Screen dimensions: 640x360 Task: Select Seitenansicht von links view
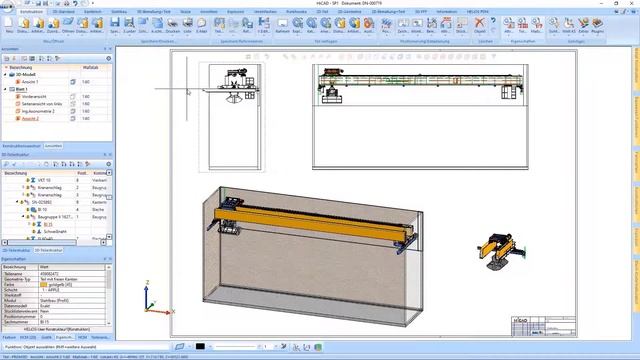(x=42, y=104)
